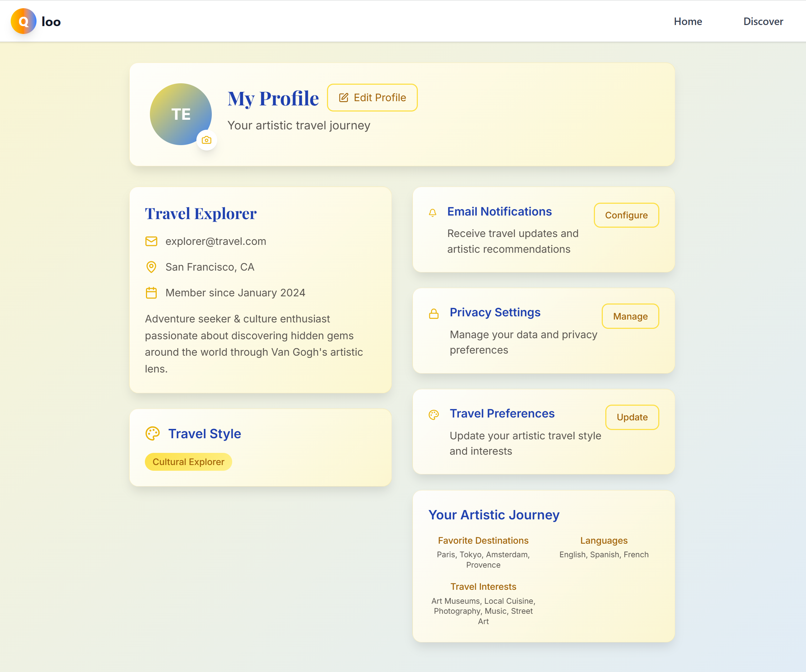Click the location pin icon
This screenshot has width=806, height=672.
click(x=151, y=267)
